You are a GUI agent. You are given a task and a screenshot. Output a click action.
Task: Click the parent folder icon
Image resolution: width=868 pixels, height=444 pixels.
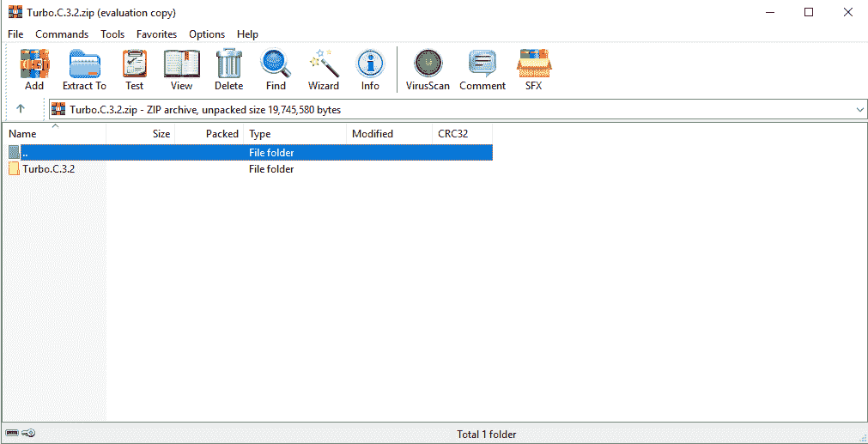15,152
